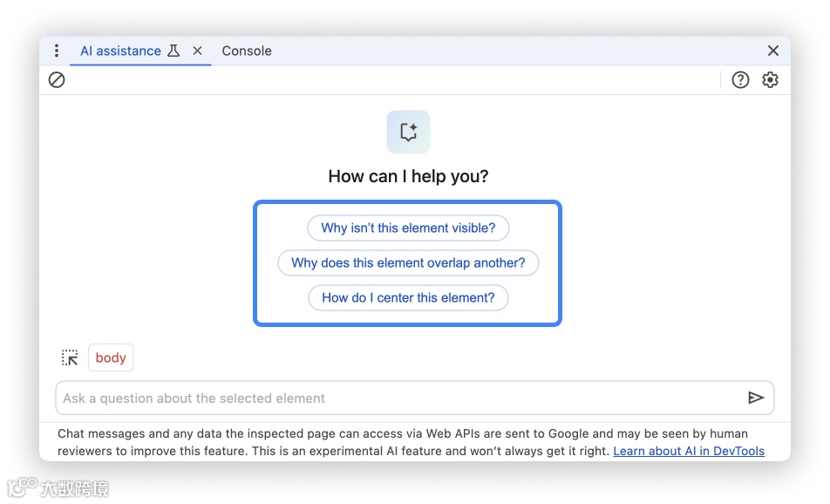
Task: Select "How do I center this element?"
Action: (x=408, y=298)
